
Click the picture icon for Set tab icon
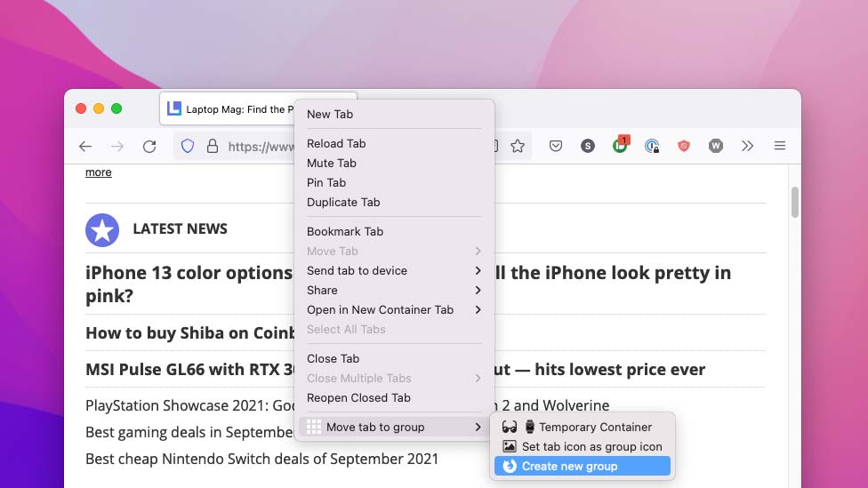tap(510, 446)
